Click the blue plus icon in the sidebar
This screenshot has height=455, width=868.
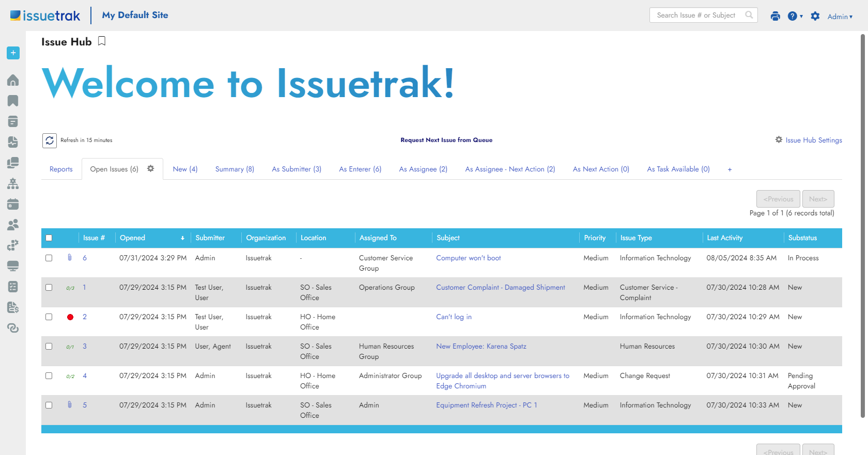13,53
